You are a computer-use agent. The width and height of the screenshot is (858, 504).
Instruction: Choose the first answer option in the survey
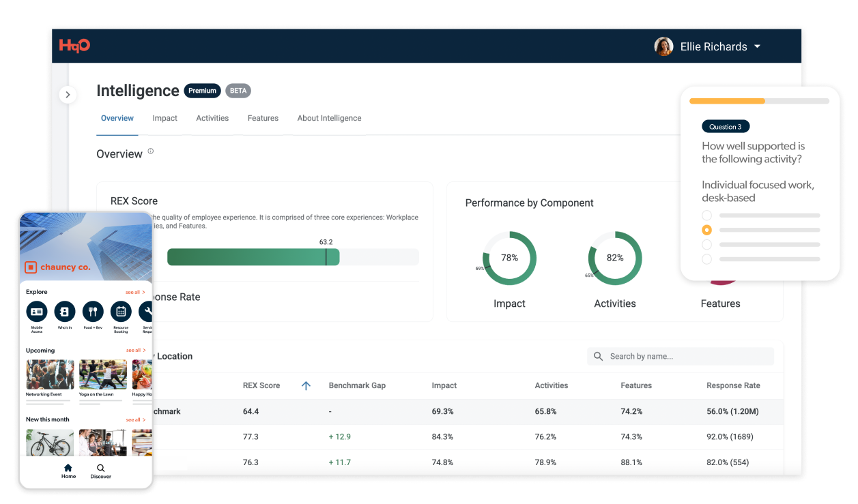point(706,215)
